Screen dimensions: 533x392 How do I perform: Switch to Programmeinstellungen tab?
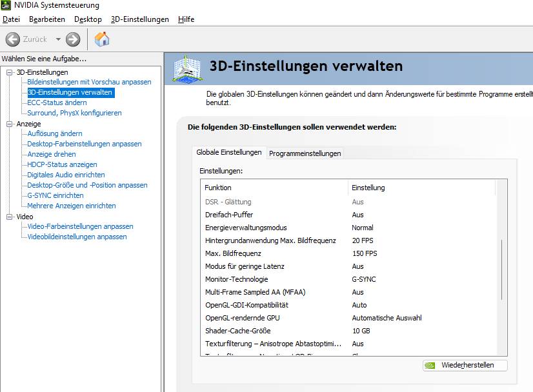point(305,153)
